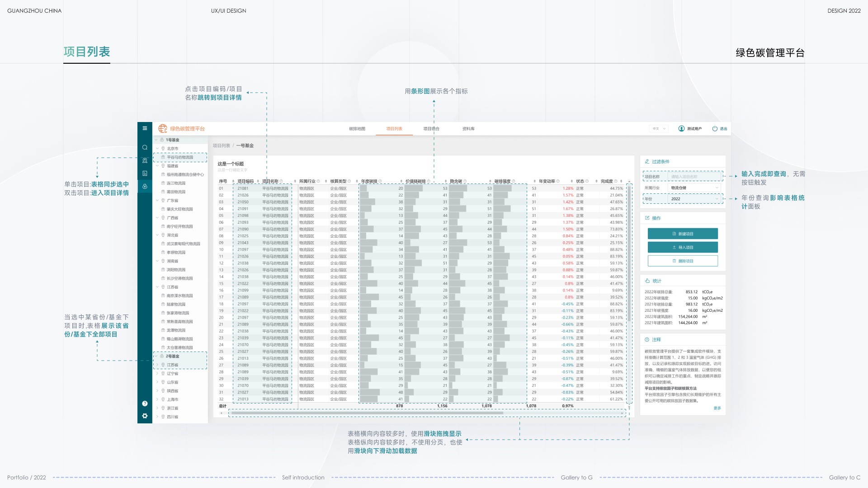Click the 退出 power icon
Image resolution: width=868 pixels, height=488 pixels.
[x=715, y=129]
